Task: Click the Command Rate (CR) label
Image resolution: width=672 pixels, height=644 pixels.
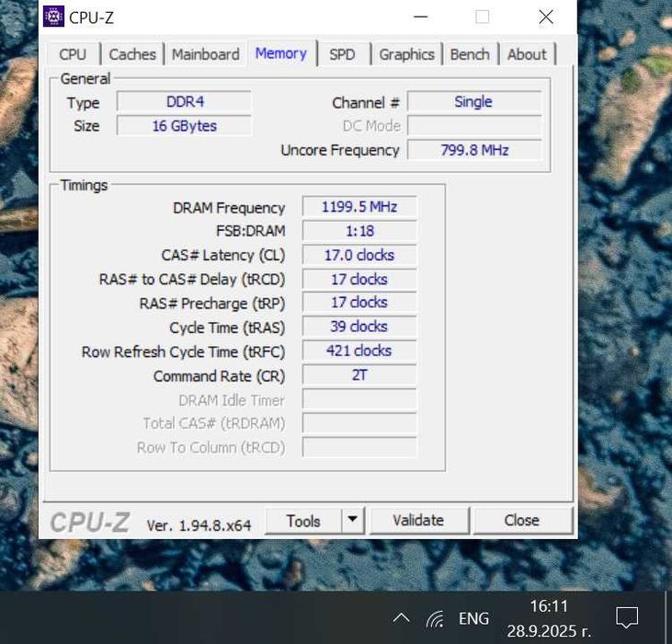Action: click(219, 376)
